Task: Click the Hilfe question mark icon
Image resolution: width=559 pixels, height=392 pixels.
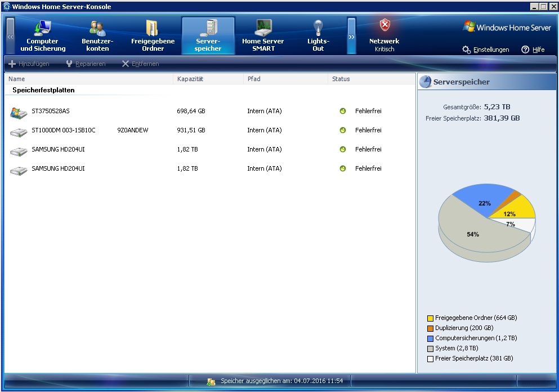Action: click(x=525, y=50)
